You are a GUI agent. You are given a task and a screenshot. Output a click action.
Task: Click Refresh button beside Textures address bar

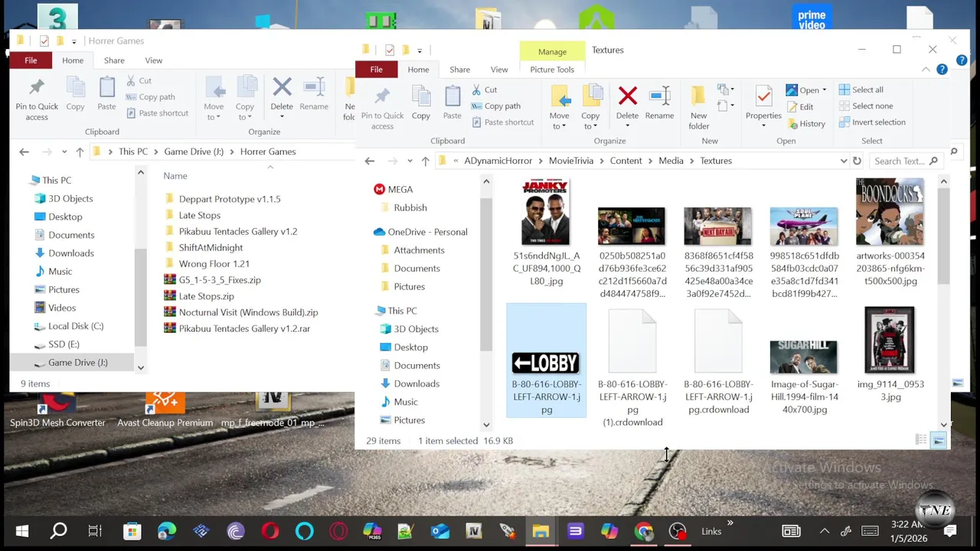coord(857,161)
